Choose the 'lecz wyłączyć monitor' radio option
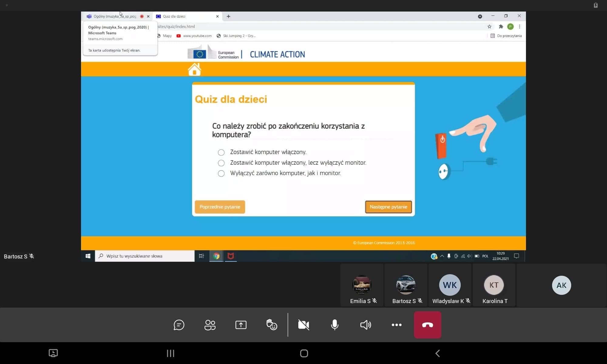The width and height of the screenshot is (607, 364). point(221,163)
